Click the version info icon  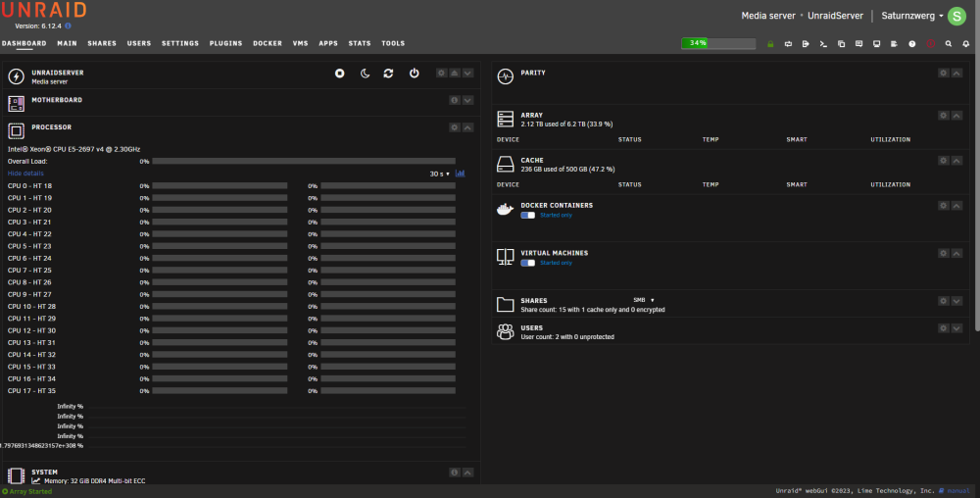pyautogui.click(x=69, y=25)
